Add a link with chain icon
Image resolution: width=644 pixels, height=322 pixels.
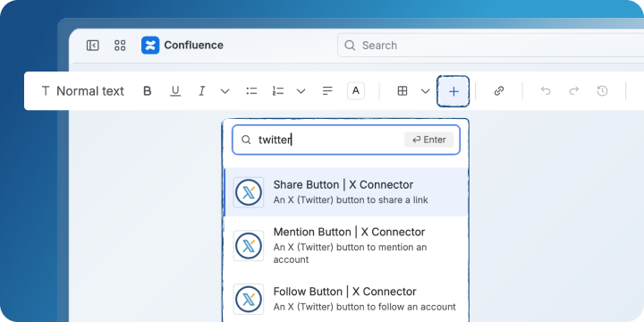(x=499, y=91)
